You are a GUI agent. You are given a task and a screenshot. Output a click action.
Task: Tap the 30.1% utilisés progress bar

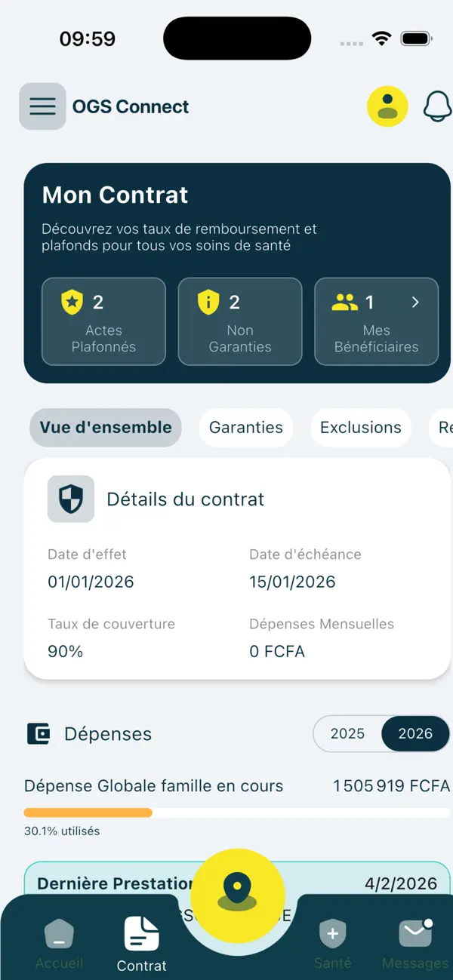(226, 813)
